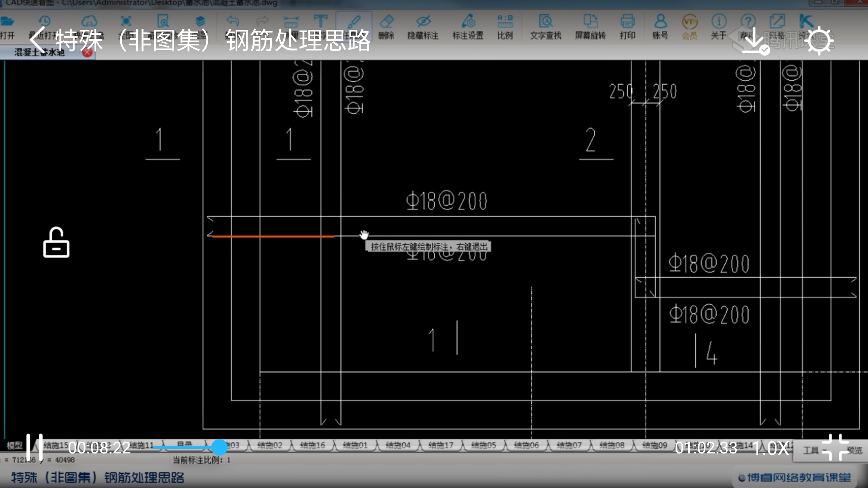Open 文字查找 text search tool
Screen dimensions: 868x488
(x=546, y=27)
